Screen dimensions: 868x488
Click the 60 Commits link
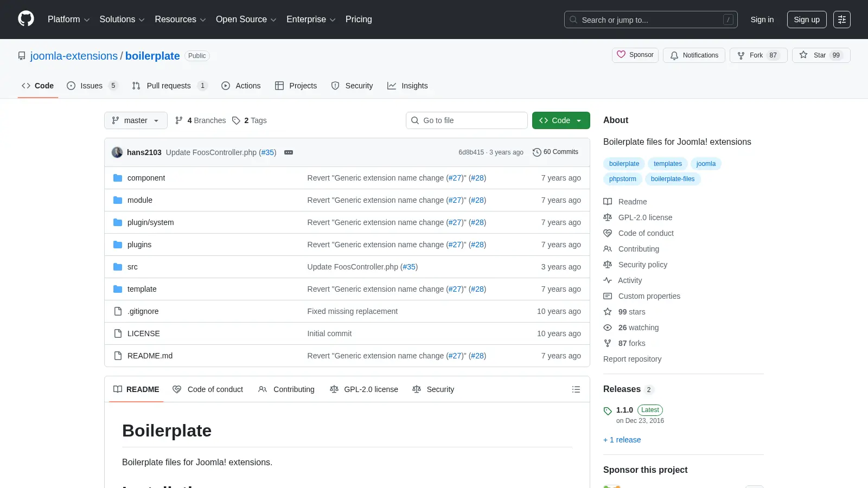pos(556,152)
